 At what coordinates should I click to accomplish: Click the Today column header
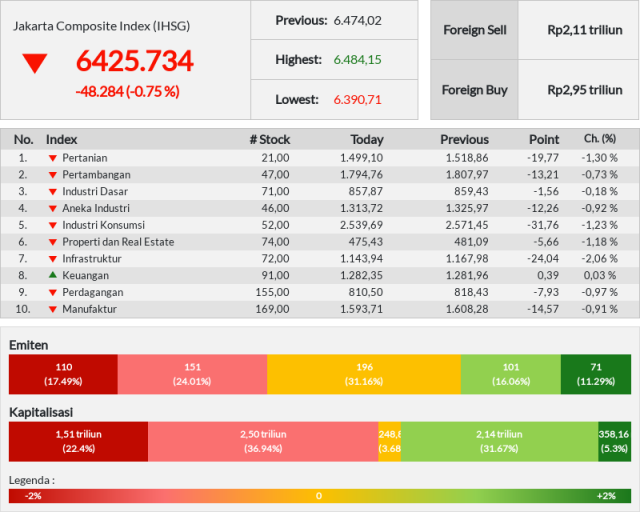tap(367, 140)
